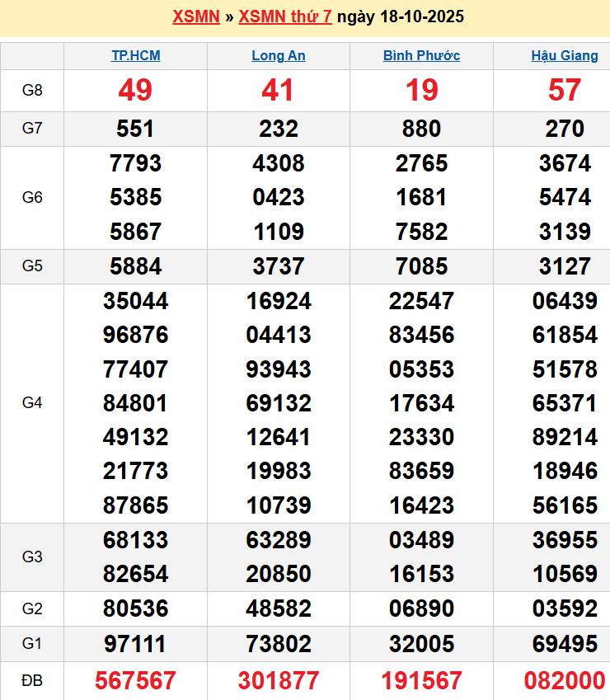The width and height of the screenshot is (610, 700).
Task: Click the G2 result 48582
Action: pos(279,608)
